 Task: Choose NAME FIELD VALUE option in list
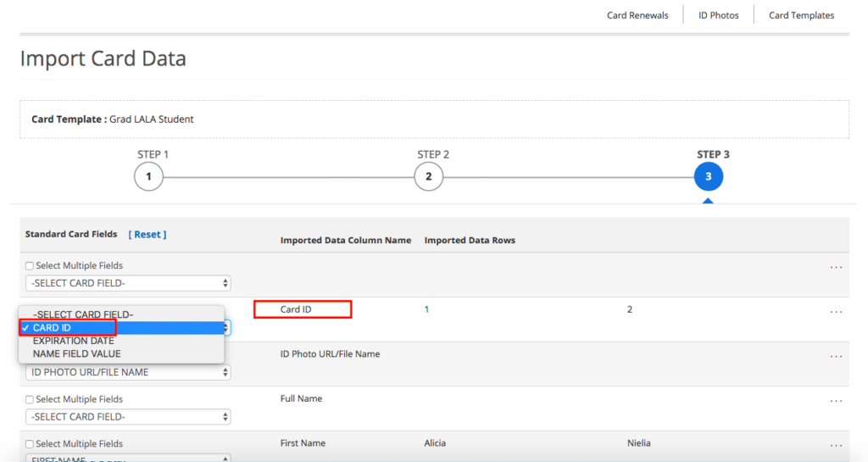tap(121, 353)
